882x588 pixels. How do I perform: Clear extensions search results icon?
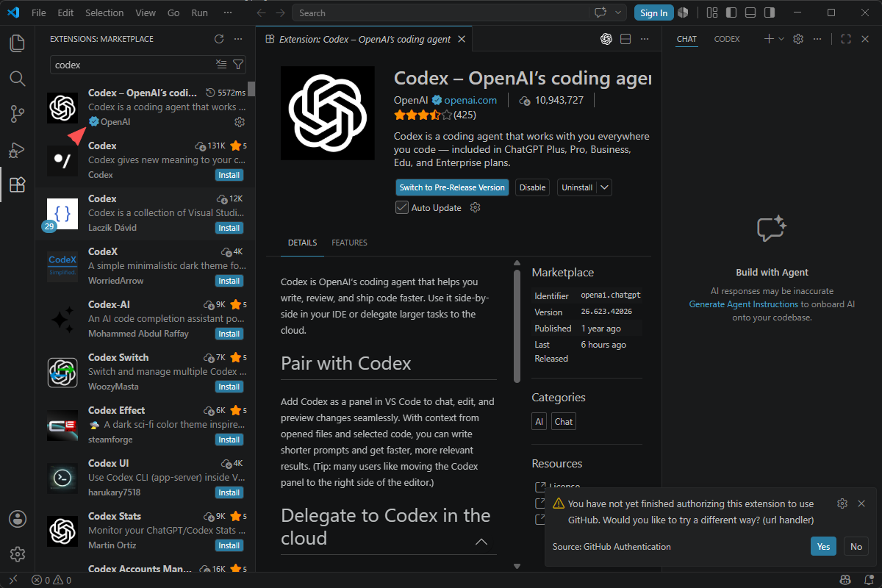tap(221, 65)
